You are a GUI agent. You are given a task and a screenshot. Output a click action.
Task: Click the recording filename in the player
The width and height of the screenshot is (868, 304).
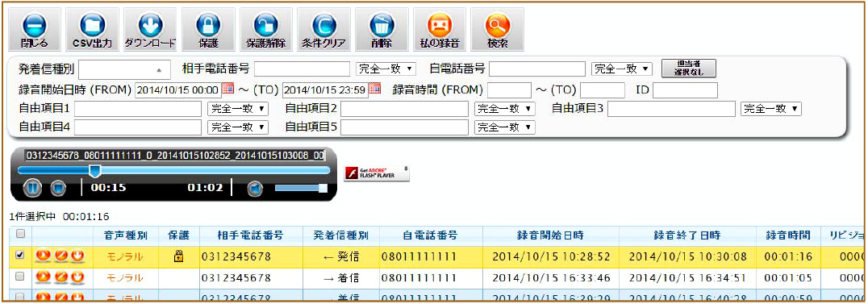175,155
